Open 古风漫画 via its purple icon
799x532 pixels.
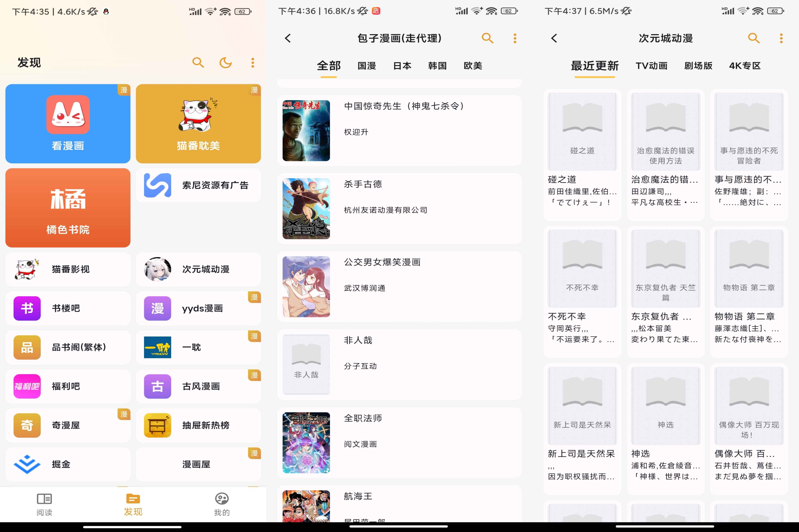point(157,386)
